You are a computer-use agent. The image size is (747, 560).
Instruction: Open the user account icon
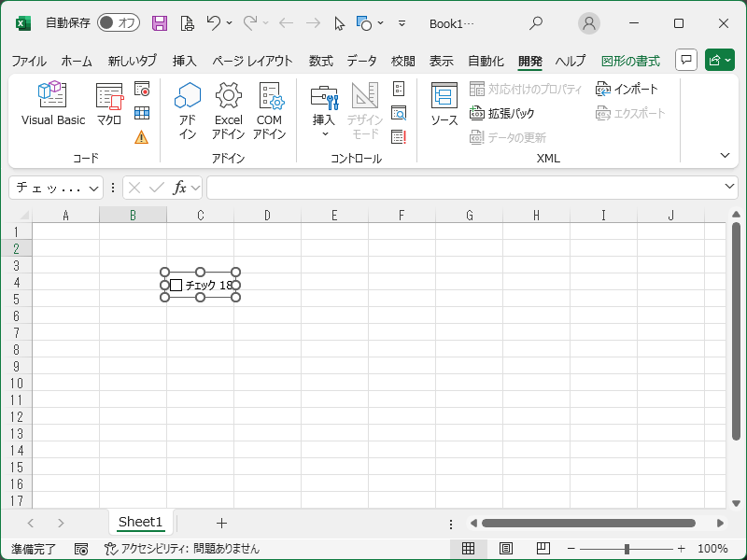[x=589, y=22]
